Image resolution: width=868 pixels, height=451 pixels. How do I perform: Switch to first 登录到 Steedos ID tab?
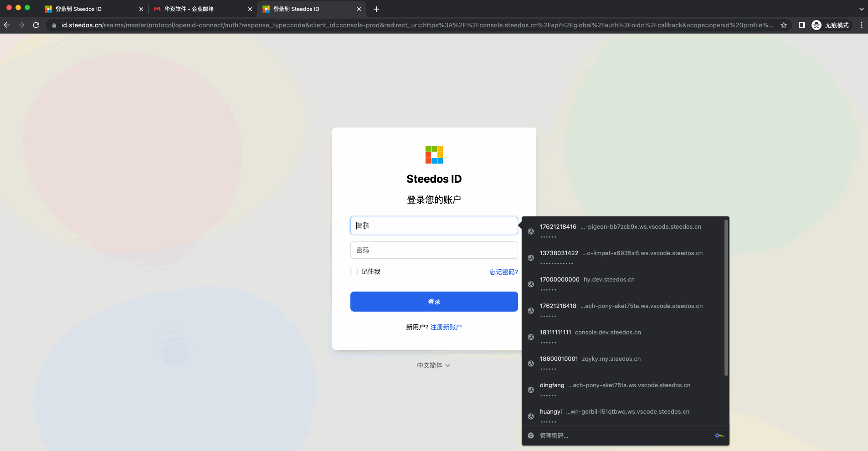[x=93, y=9]
